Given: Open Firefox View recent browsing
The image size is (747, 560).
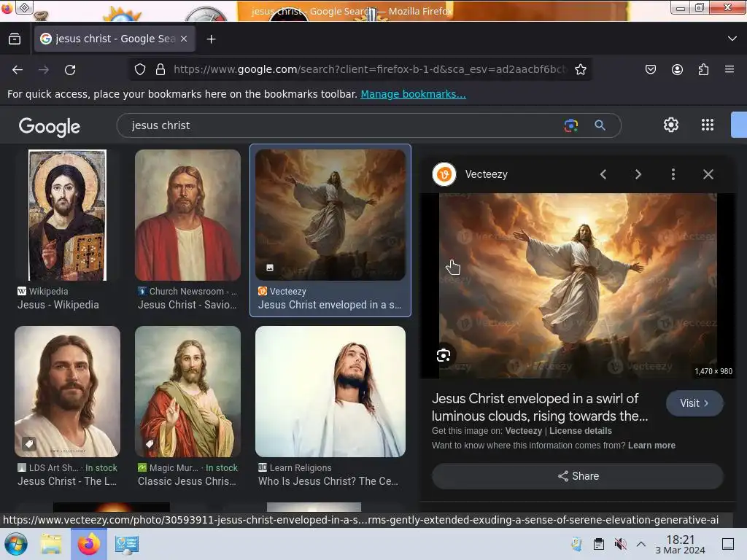Looking at the screenshot, I should [x=15, y=39].
